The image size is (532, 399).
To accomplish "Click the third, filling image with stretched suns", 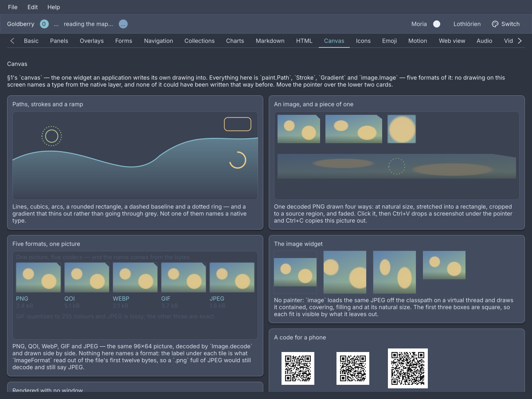I will (x=395, y=272).
